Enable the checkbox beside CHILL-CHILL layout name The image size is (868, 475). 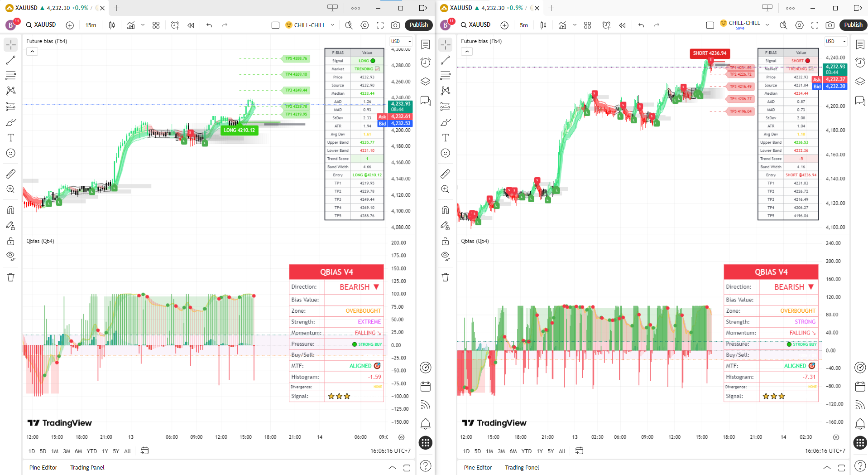[275, 25]
